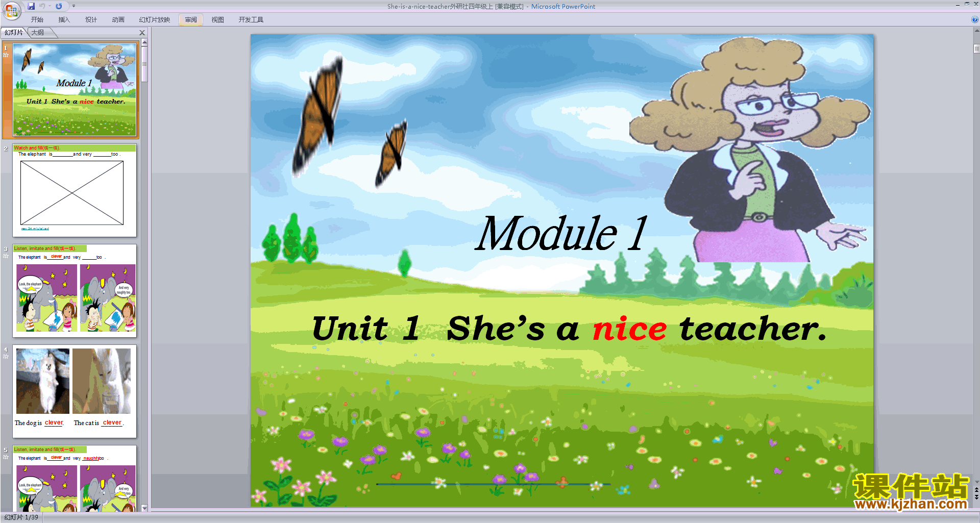Select slide 2 thumbnail Watch and fill
This screenshot has height=523, width=980.
[x=75, y=190]
